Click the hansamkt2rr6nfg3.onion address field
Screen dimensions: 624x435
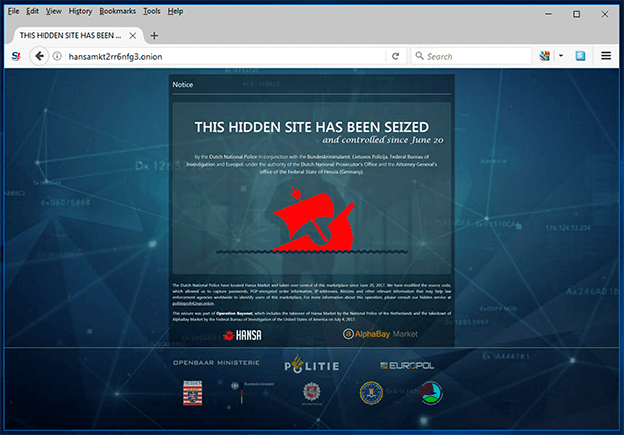coord(225,57)
